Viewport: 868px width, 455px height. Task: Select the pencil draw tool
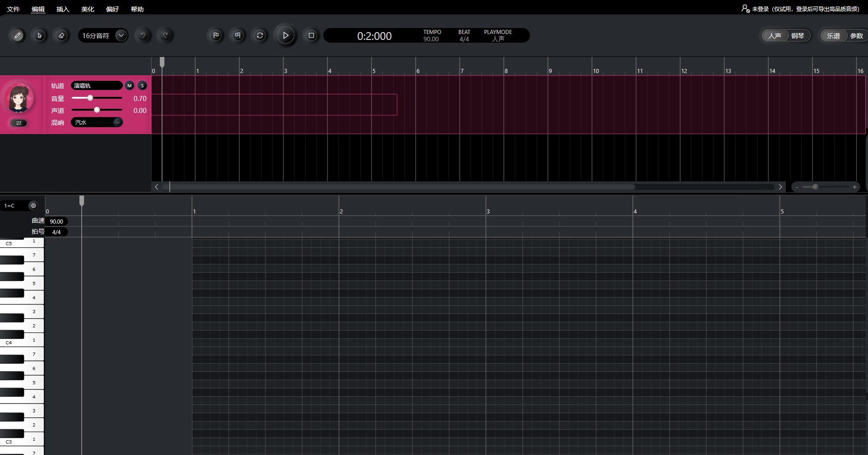pos(17,35)
